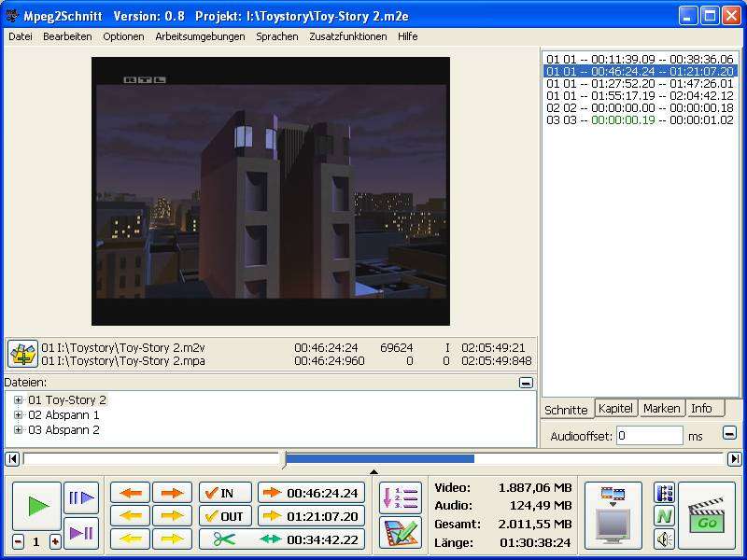Expand the 02 Abspann 1 tree node
The image size is (747, 560).
(x=18, y=414)
